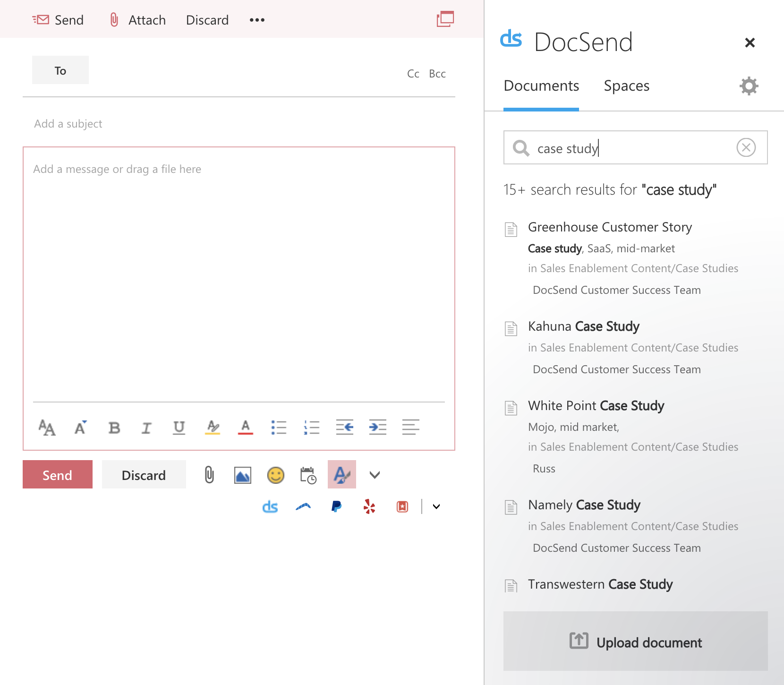Show the Cc field

pos(413,74)
